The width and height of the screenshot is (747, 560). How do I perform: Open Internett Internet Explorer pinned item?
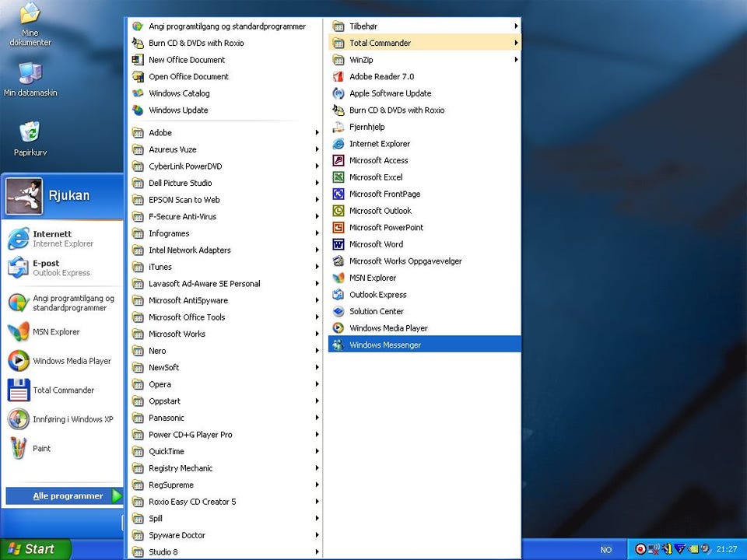click(x=62, y=239)
